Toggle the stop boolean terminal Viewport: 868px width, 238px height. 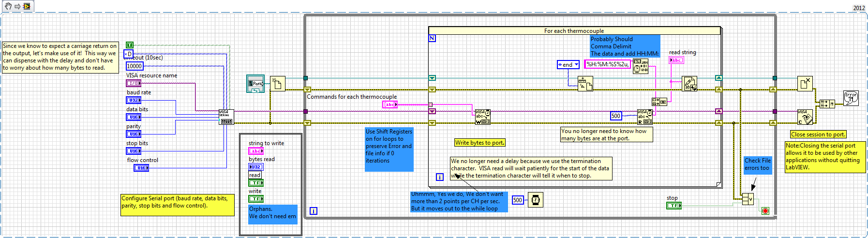pos(674,206)
